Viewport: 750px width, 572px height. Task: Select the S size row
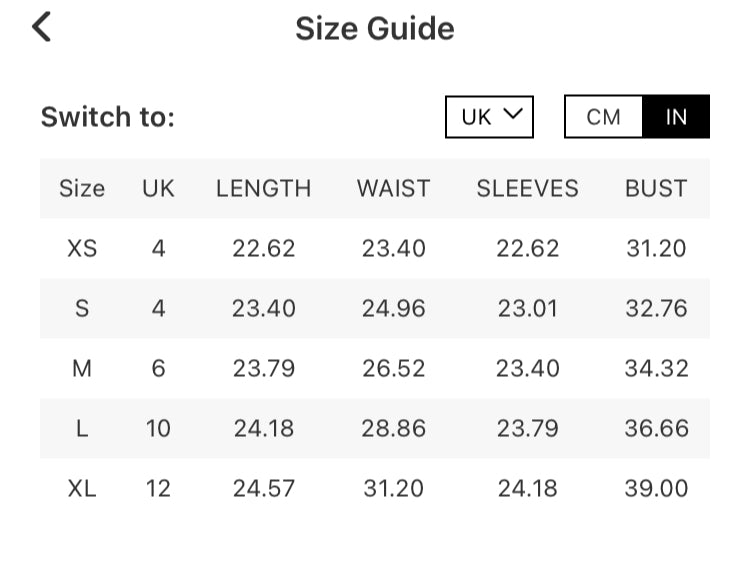tap(82, 308)
